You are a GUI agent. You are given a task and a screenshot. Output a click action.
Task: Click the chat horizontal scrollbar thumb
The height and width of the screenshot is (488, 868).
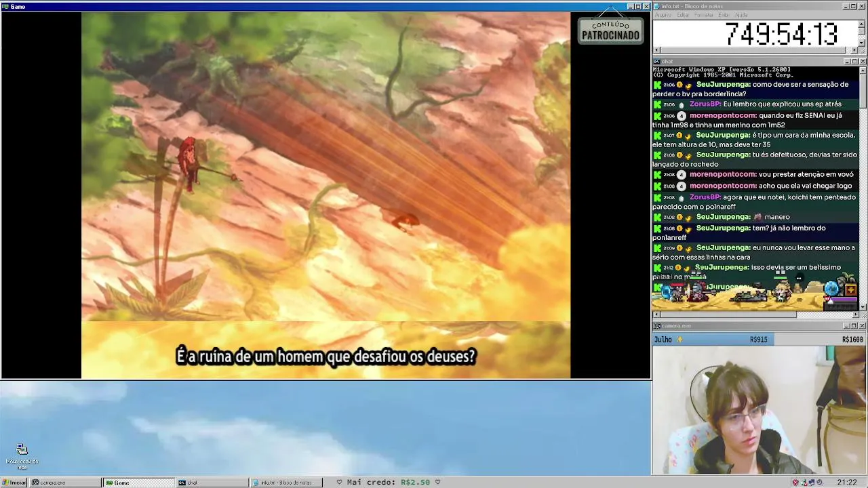tap(729, 314)
